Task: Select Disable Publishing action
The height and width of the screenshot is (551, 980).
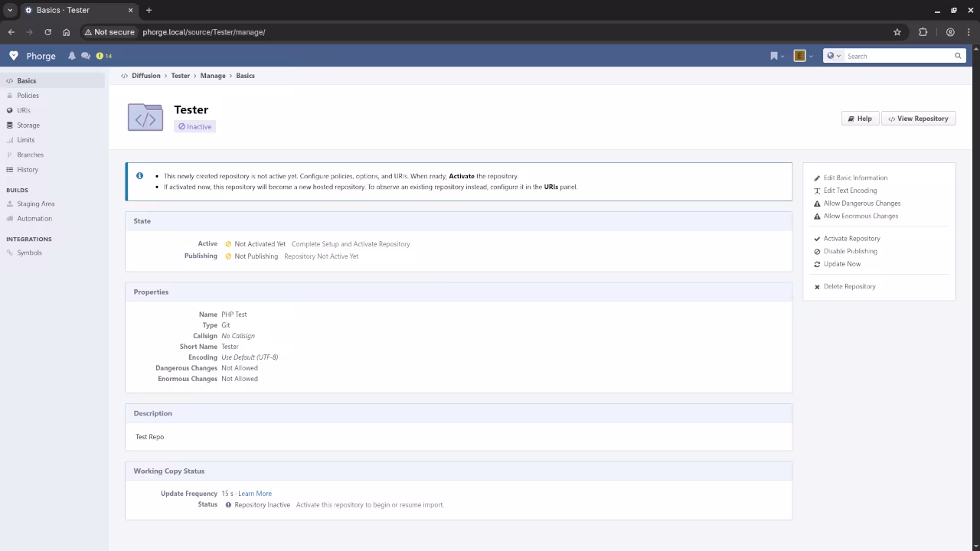Action: 850,251
